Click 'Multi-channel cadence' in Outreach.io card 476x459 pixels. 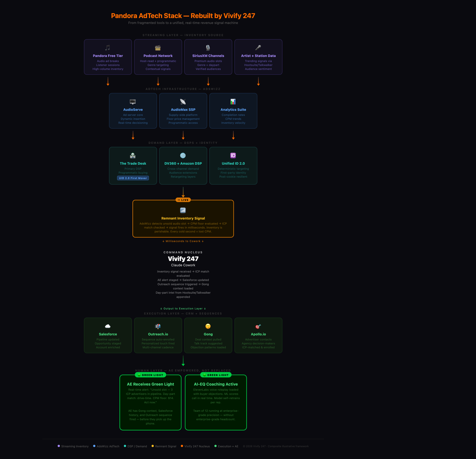158,347
